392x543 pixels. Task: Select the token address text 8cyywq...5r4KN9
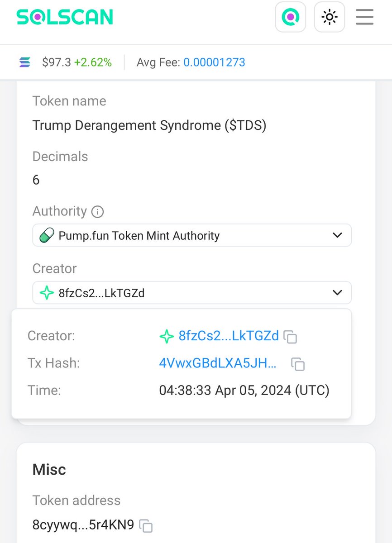83,525
